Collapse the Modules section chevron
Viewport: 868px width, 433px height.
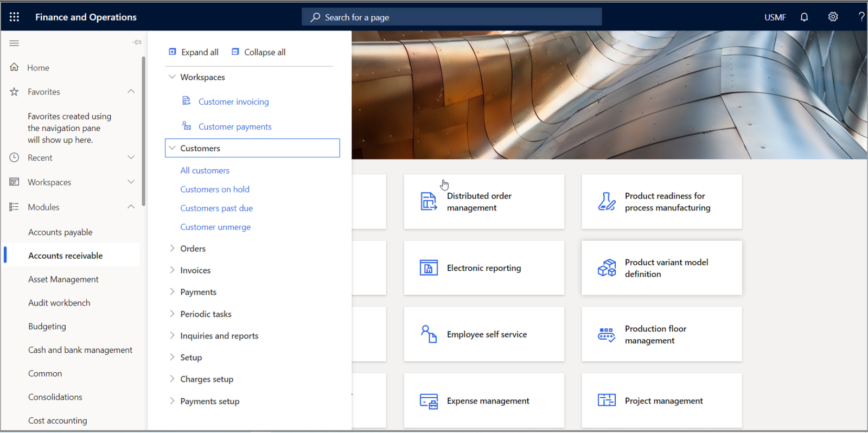click(131, 206)
